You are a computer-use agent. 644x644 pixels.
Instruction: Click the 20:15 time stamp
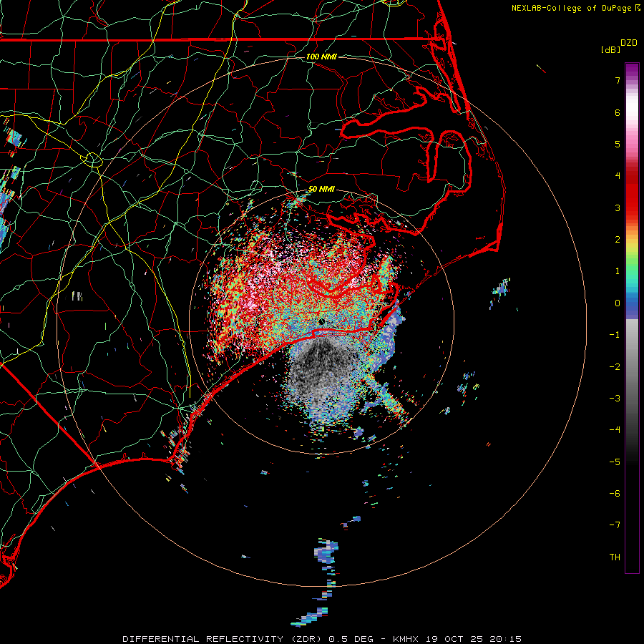504,639
